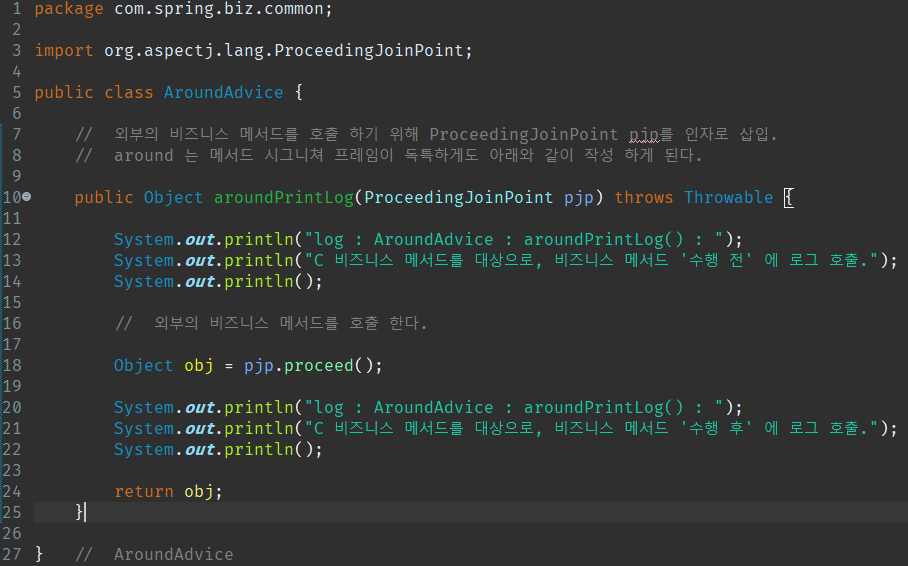Click the throws keyword
Viewport: 908px width, 566px height.
(643, 198)
